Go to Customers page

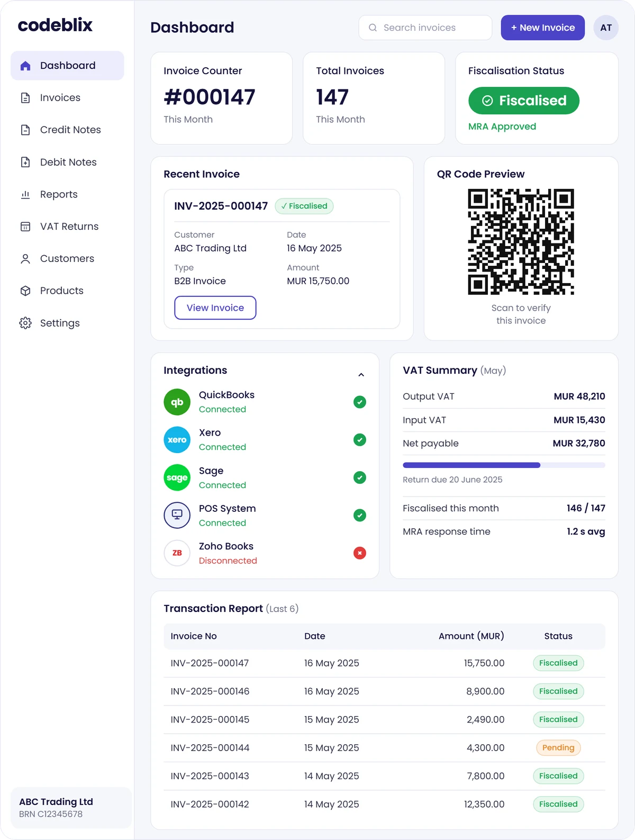[67, 259]
